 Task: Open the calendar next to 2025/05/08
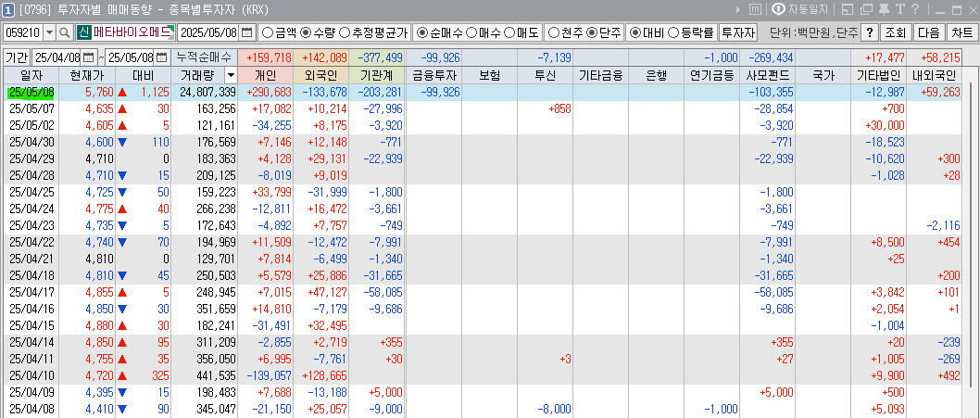pos(248,32)
